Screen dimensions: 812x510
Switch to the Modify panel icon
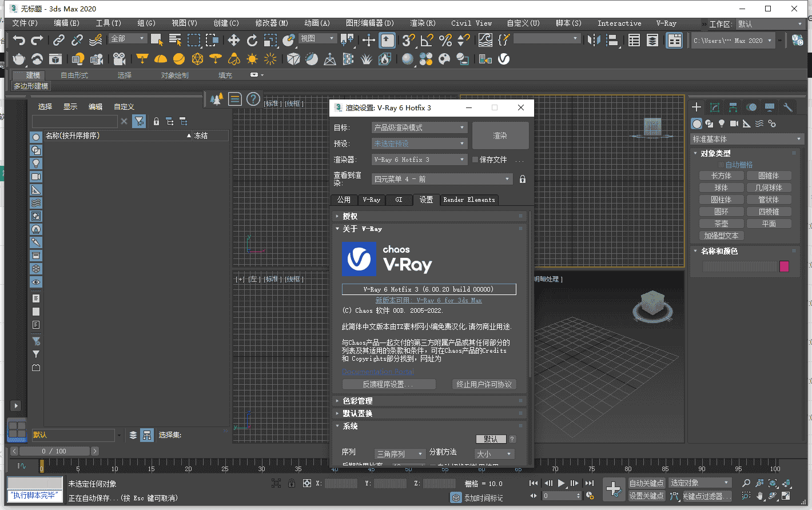[x=715, y=107]
